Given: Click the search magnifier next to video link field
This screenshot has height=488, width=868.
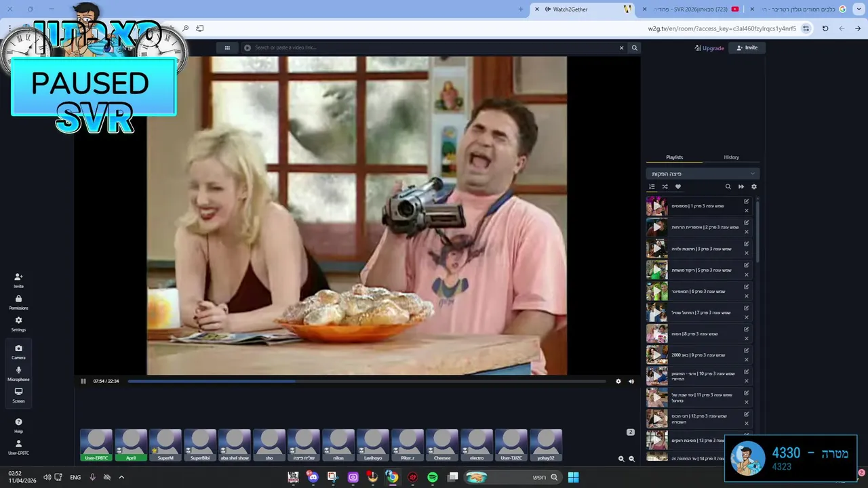Looking at the screenshot, I should 635,48.
